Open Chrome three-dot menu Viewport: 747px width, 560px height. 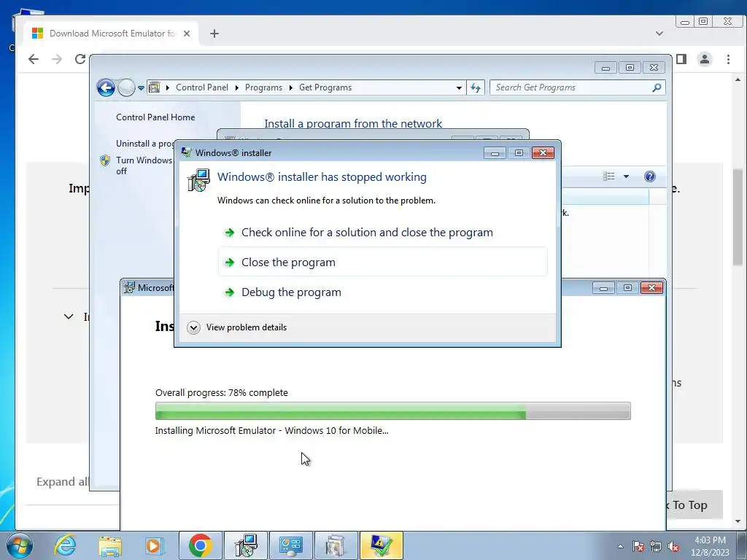click(729, 59)
